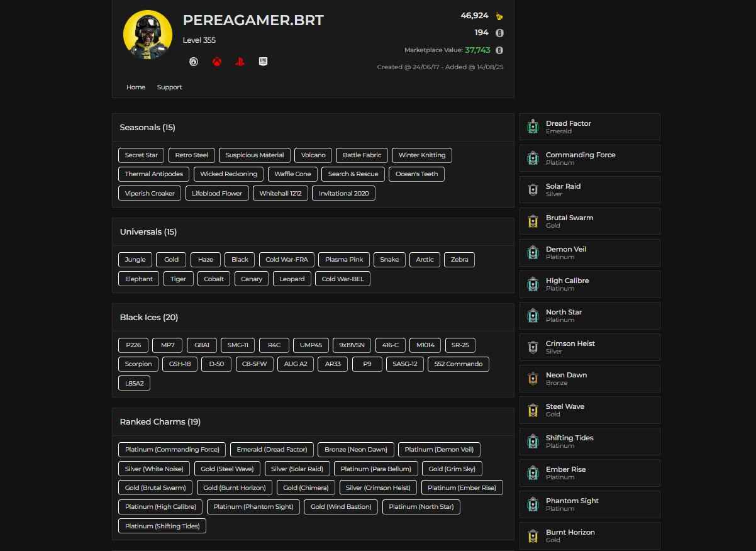Open the Support page
This screenshot has width=756, height=551.
click(170, 87)
